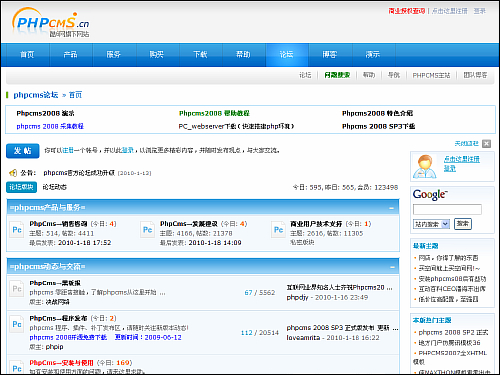Open 首页 in the main navigation
Viewport: 500px width, 375px height.
[x=27, y=54]
